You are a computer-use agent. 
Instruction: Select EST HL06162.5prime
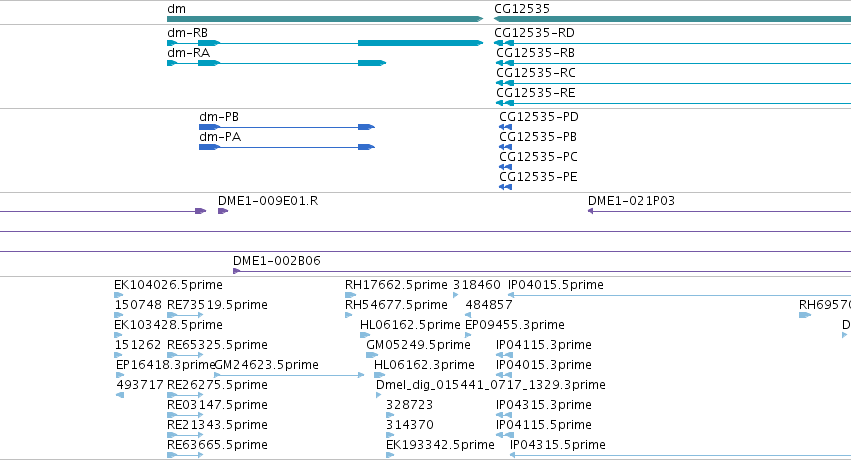[410, 325]
